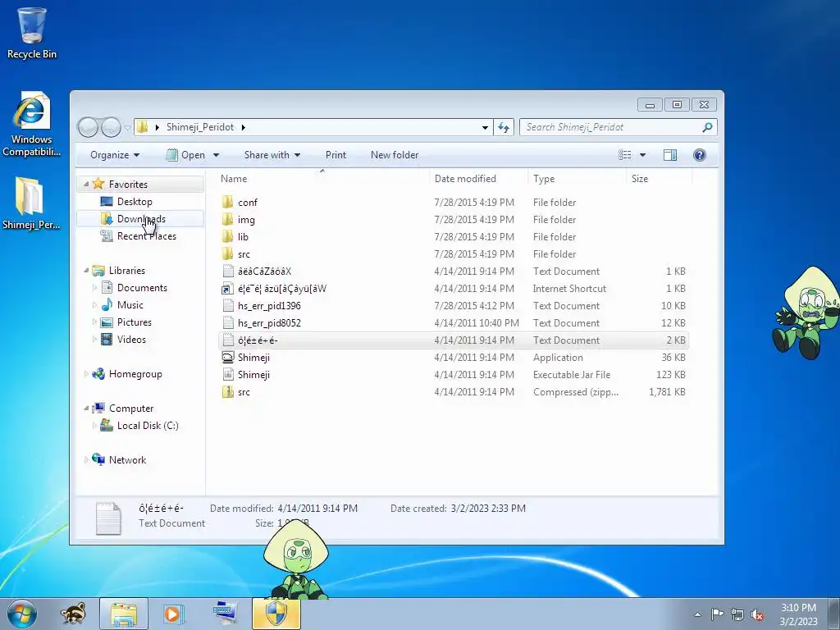Open the Organize dropdown menu
The width and height of the screenshot is (840, 630).
[x=115, y=155]
